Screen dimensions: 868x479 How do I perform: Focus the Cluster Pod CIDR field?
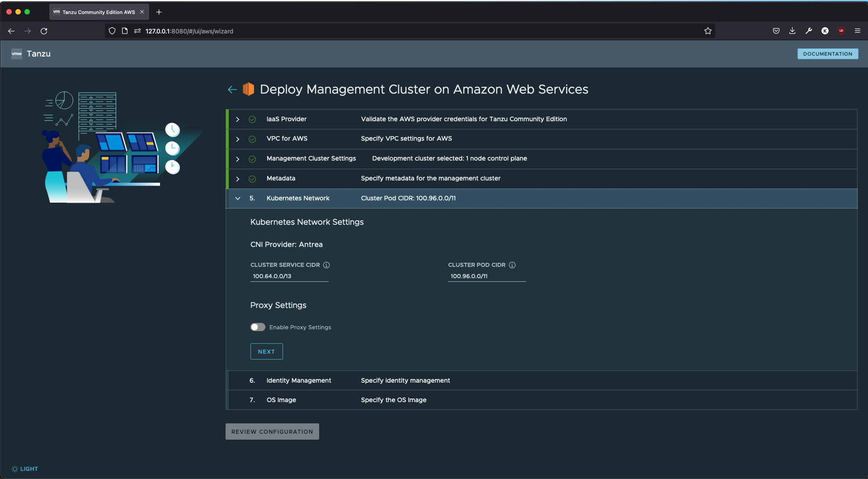point(487,276)
